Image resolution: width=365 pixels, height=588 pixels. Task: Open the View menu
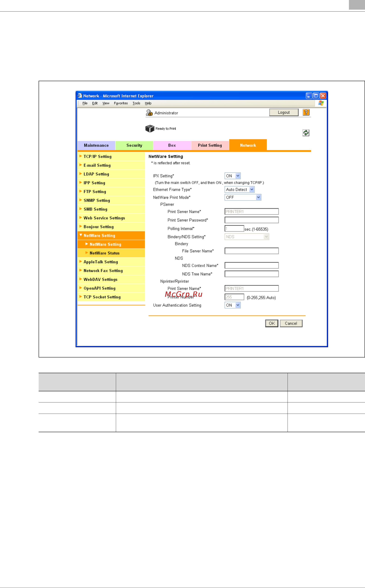[106, 103]
